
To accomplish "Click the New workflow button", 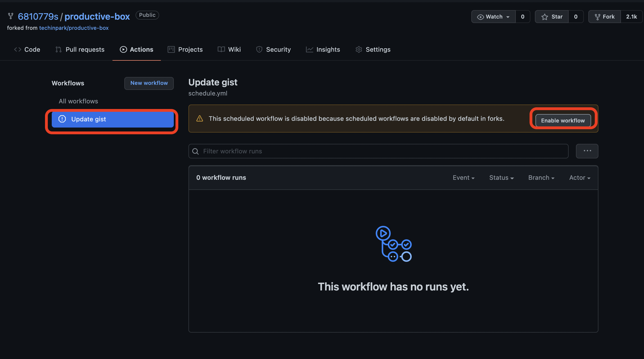I will (149, 83).
